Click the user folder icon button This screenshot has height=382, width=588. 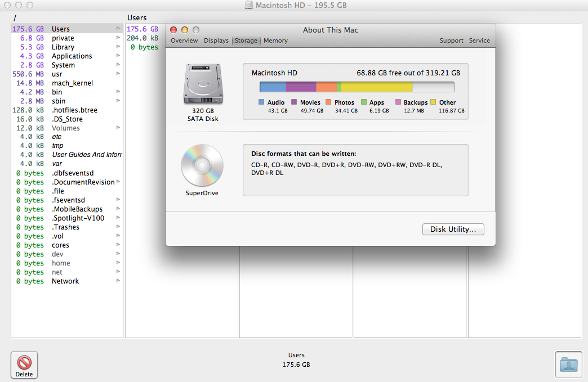point(568,365)
